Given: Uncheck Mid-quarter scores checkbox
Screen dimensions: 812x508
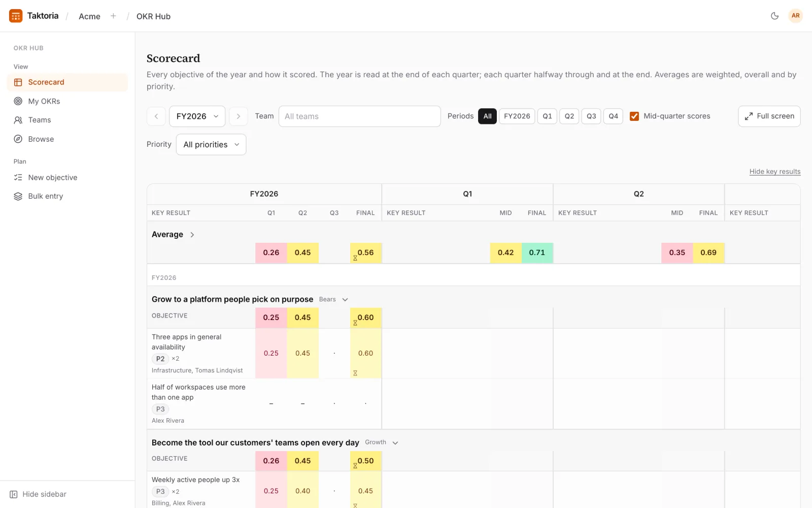Looking at the screenshot, I should 634,116.
